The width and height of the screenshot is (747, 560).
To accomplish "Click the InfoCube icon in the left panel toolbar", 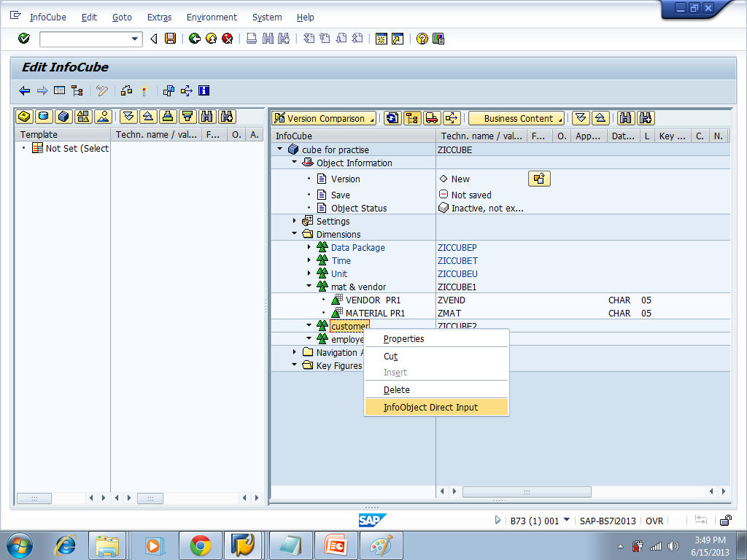I will 63,117.
